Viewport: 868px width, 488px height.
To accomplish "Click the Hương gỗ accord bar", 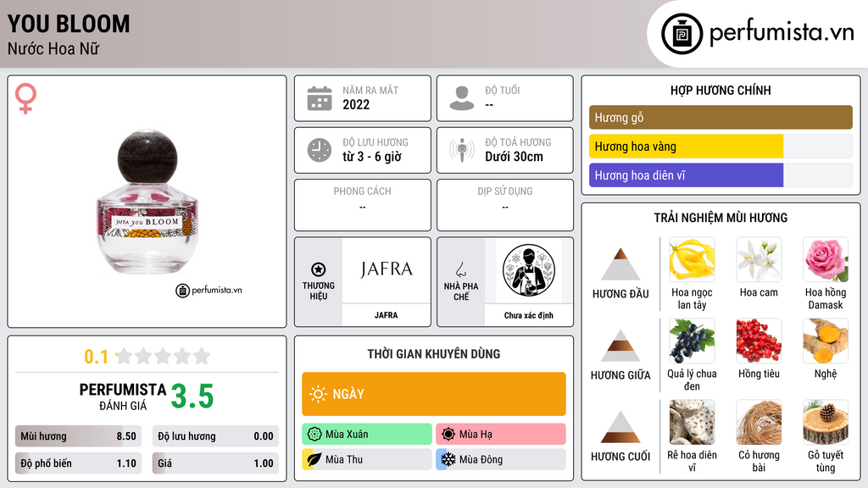I will pos(721,117).
